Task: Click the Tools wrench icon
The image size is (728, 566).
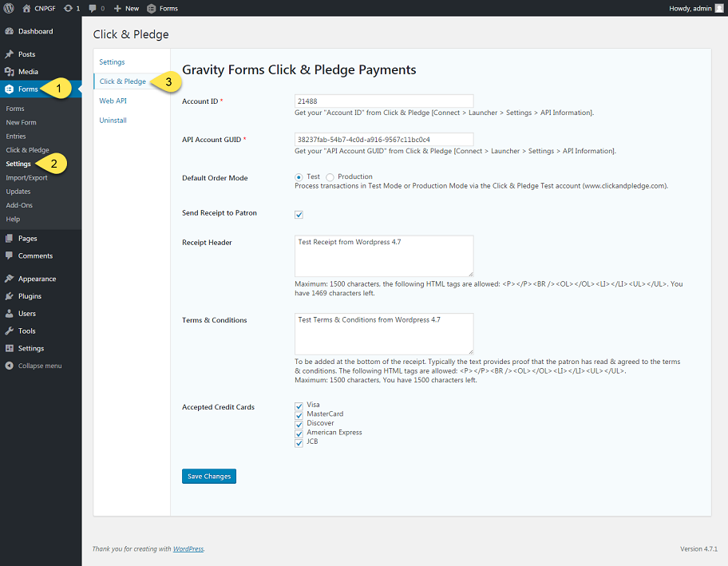Action: tap(10, 331)
